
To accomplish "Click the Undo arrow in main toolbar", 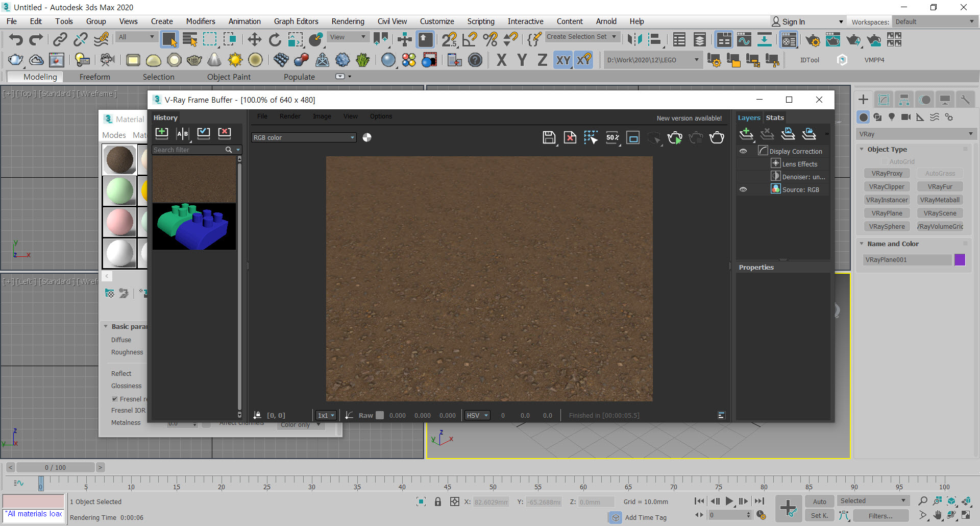I will (x=16, y=39).
